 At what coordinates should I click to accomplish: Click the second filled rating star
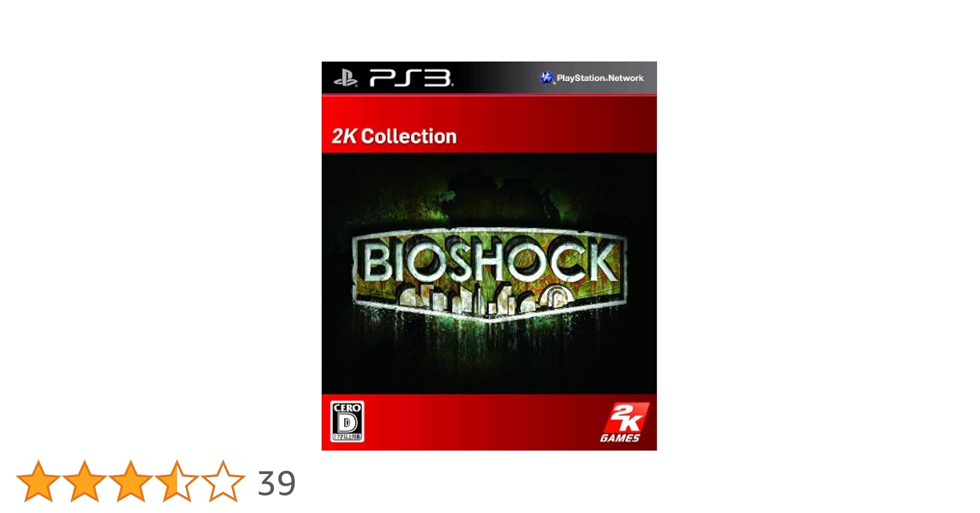coord(85,481)
